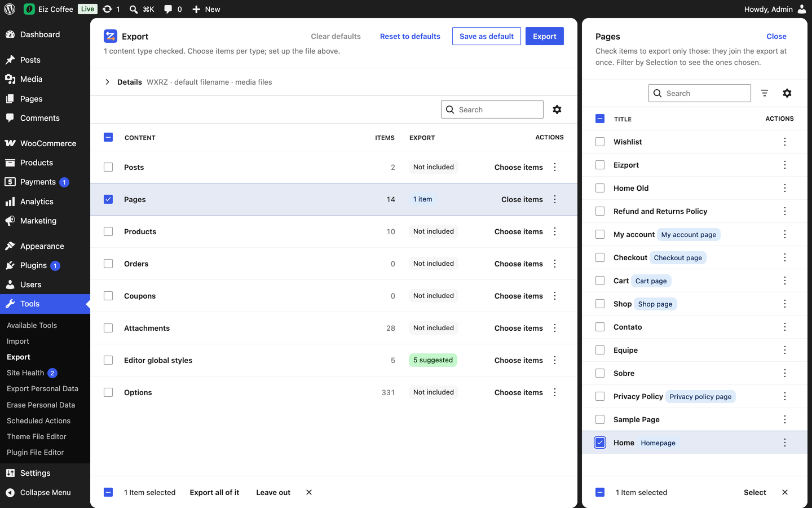Open Theme File Editor submenu item

pyautogui.click(x=37, y=436)
